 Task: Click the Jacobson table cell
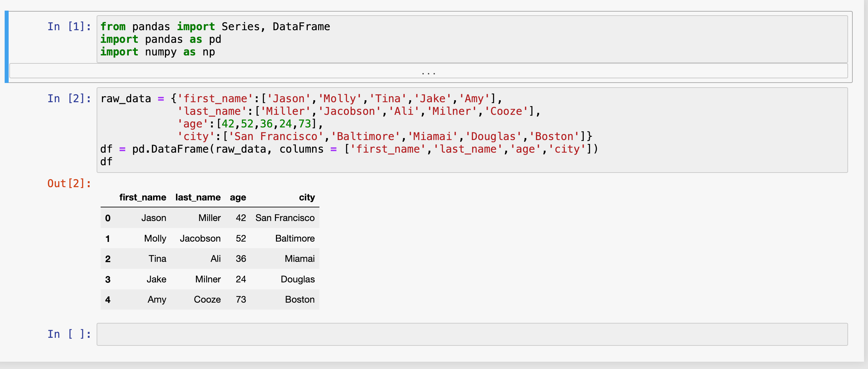coord(200,239)
